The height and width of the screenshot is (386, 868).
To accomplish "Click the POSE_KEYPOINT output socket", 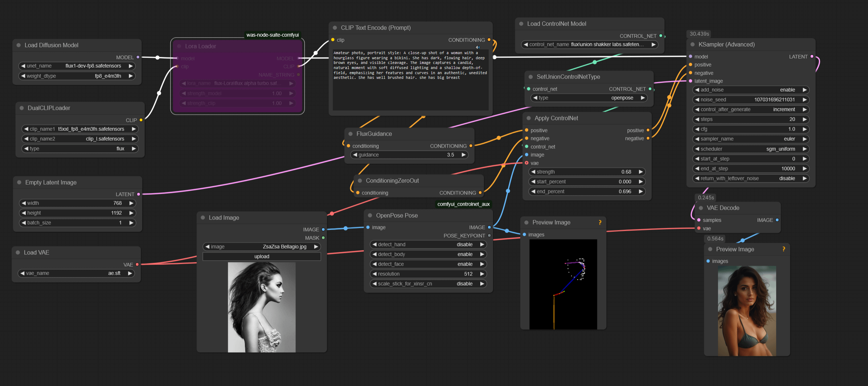I will point(489,236).
